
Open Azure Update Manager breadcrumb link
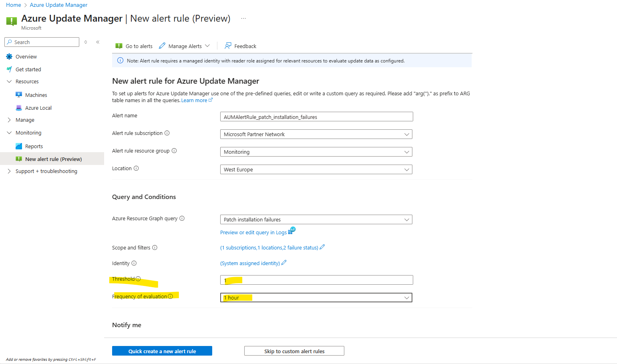pos(58,5)
